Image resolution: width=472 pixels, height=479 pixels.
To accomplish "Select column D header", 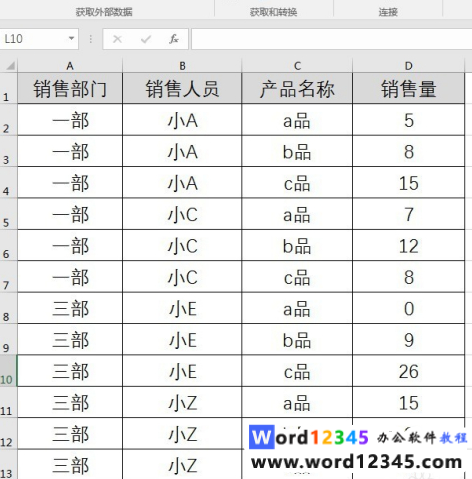I will tap(408, 66).
